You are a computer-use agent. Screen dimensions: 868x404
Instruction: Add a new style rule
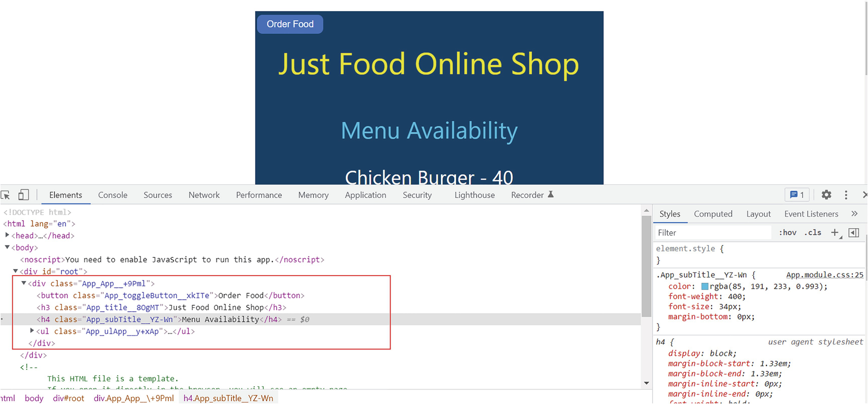[835, 233]
